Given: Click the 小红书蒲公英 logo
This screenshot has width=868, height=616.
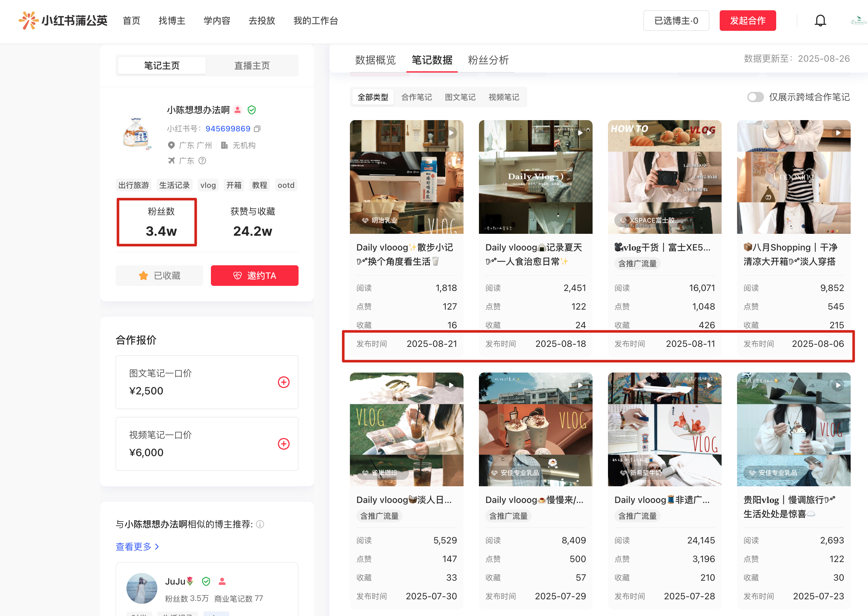Looking at the screenshot, I should (x=63, y=21).
